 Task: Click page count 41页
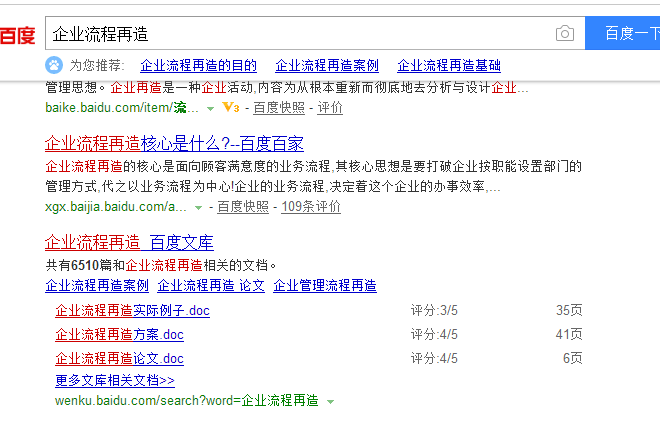[569, 334]
